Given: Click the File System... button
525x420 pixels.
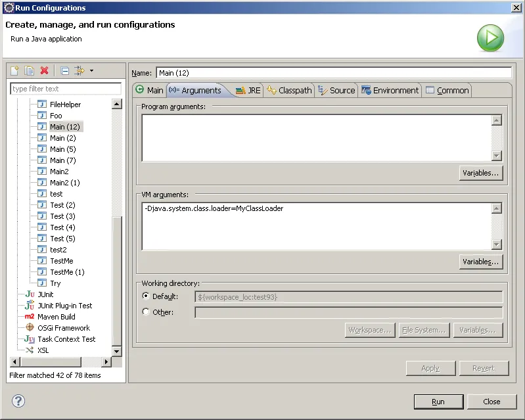Looking at the screenshot, I should click(x=424, y=330).
